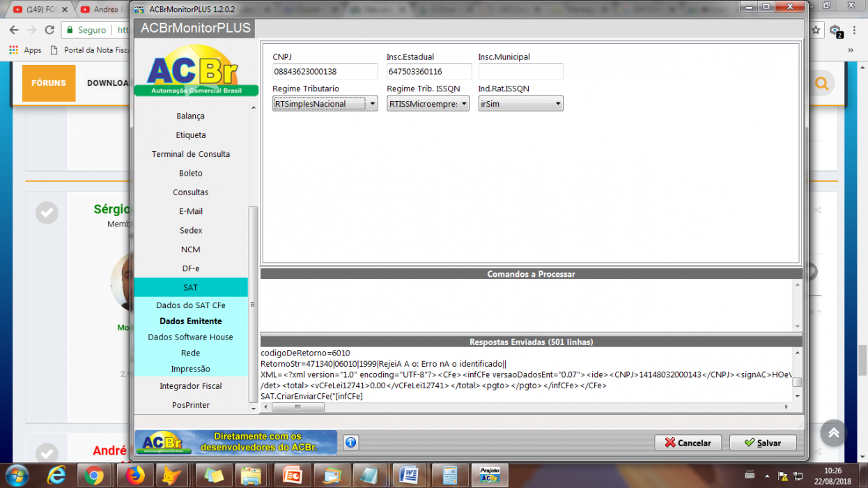Open the Regime Tributario dropdown
This screenshot has width=868, height=488.
pyautogui.click(x=325, y=104)
